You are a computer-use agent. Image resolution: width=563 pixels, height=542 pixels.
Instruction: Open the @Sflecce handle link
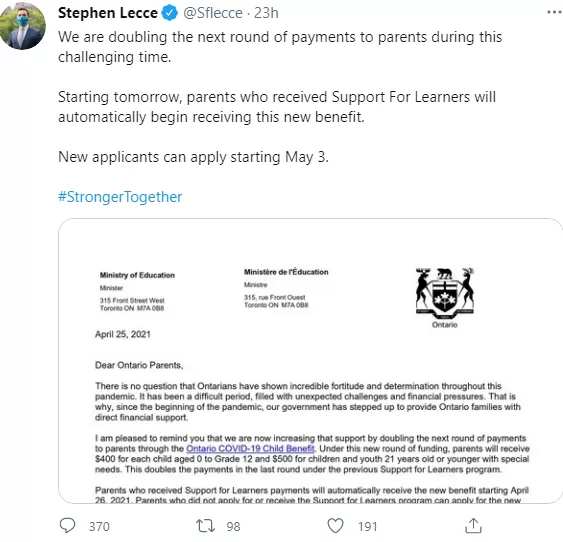tap(213, 13)
